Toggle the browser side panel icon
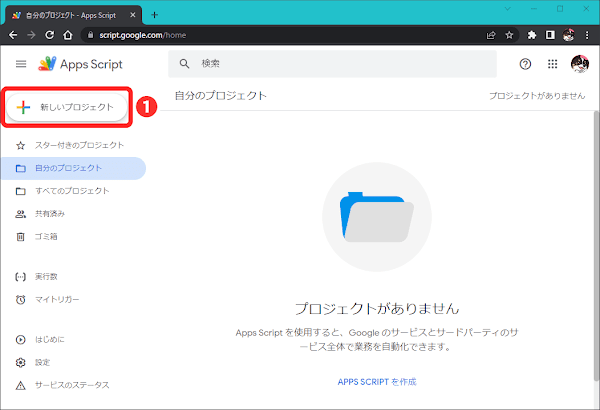This screenshot has height=410, width=600. pos(550,35)
